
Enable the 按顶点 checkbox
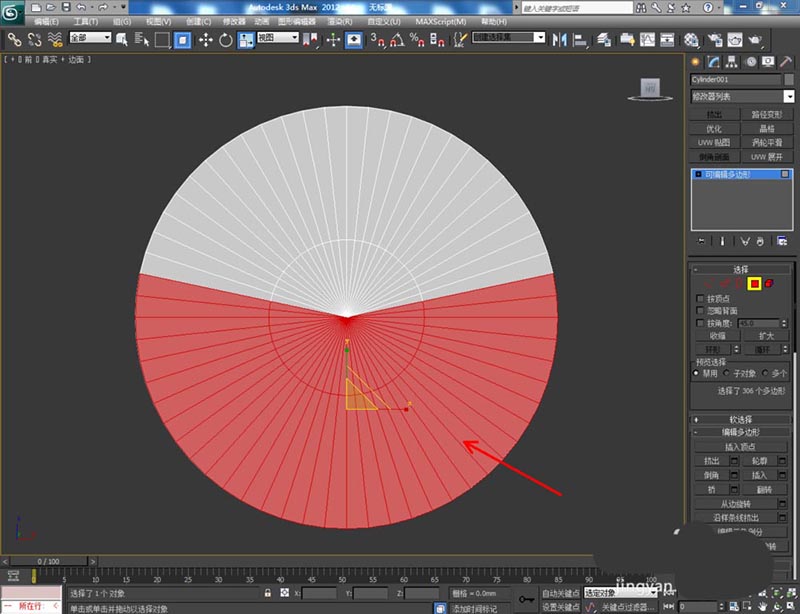700,298
